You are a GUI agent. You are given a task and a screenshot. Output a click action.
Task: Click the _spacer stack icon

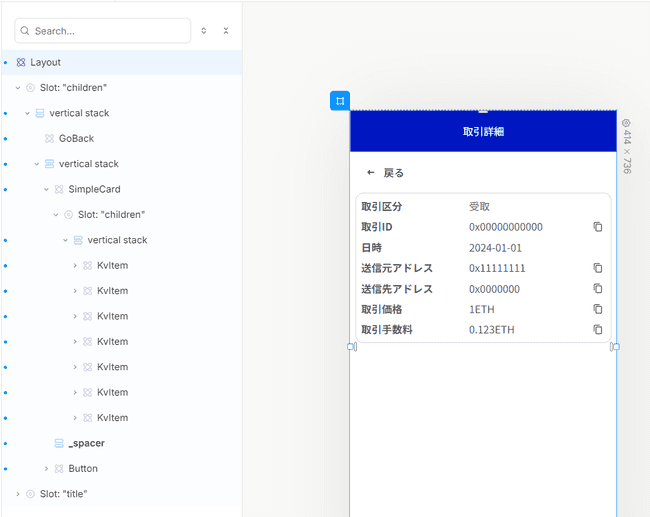pyautogui.click(x=59, y=443)
